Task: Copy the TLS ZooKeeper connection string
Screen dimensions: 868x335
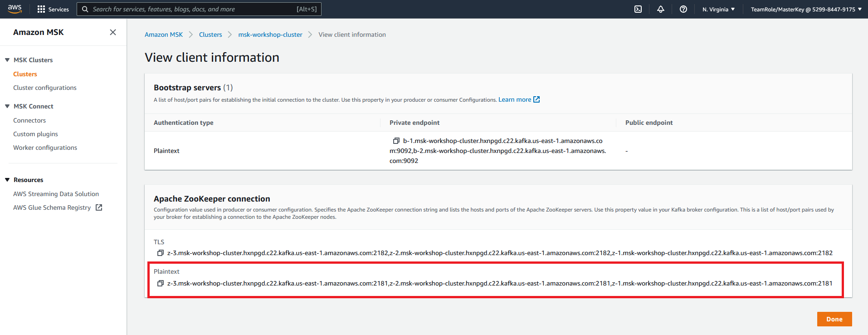Action: 160,253
